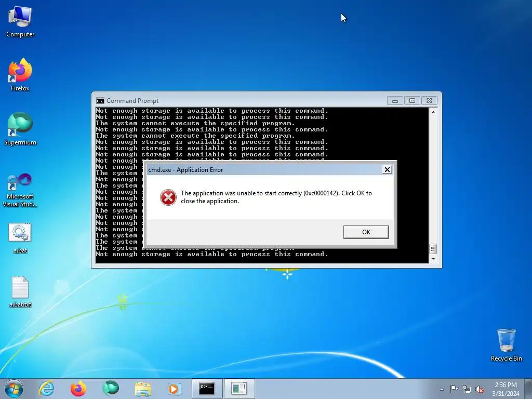Open the Computer desktop icon
This screenshot has width=532, height=399.
pyautogui.click(x=20, y=22)
